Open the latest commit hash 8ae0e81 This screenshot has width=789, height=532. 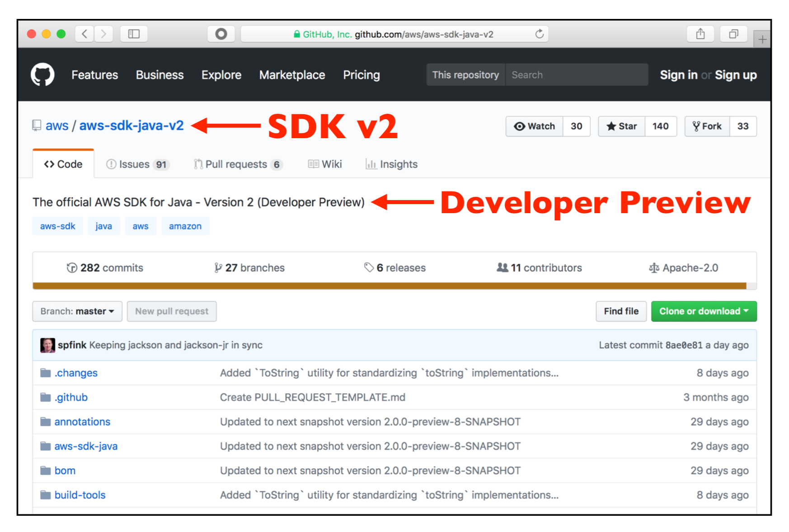[x=684, y=345]
